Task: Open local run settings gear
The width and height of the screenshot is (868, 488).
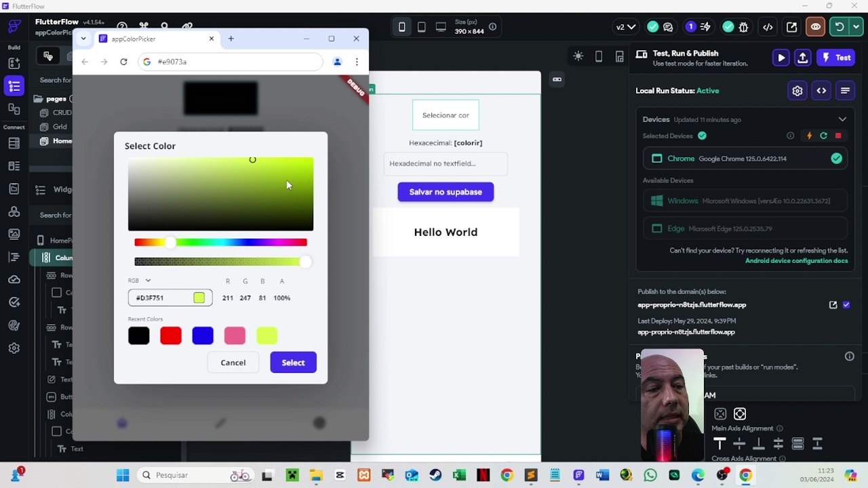Action: [x=797, y=91]
